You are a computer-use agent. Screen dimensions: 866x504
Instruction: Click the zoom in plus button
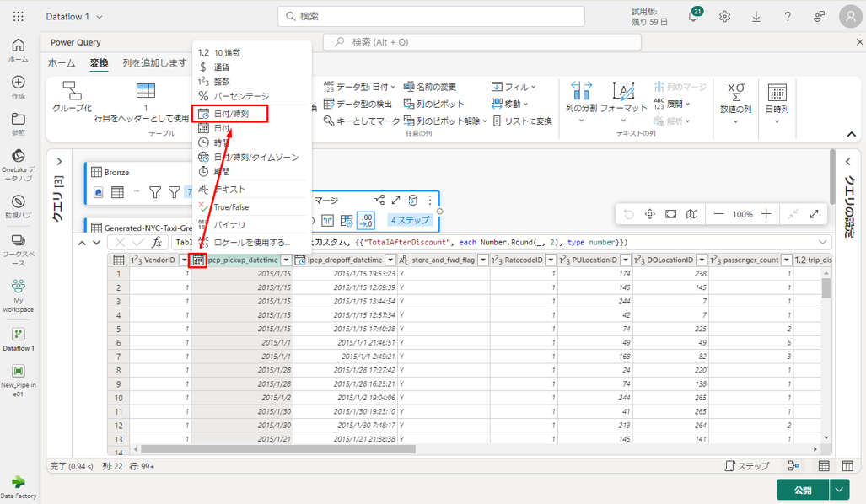pyautogui.click(x=766, y=214)
